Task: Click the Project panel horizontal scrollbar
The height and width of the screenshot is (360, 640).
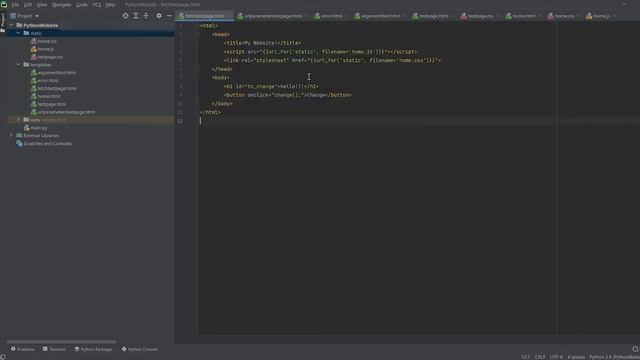Action: [61, 342]
